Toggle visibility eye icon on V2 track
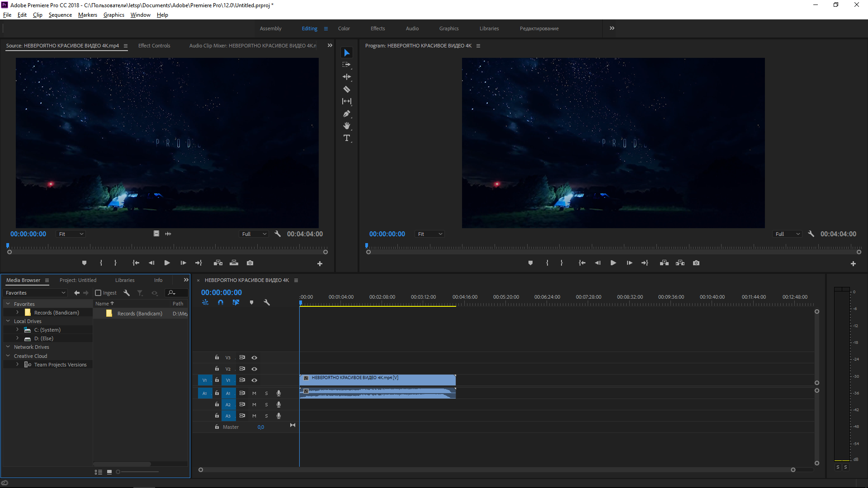 pos(254,368)
